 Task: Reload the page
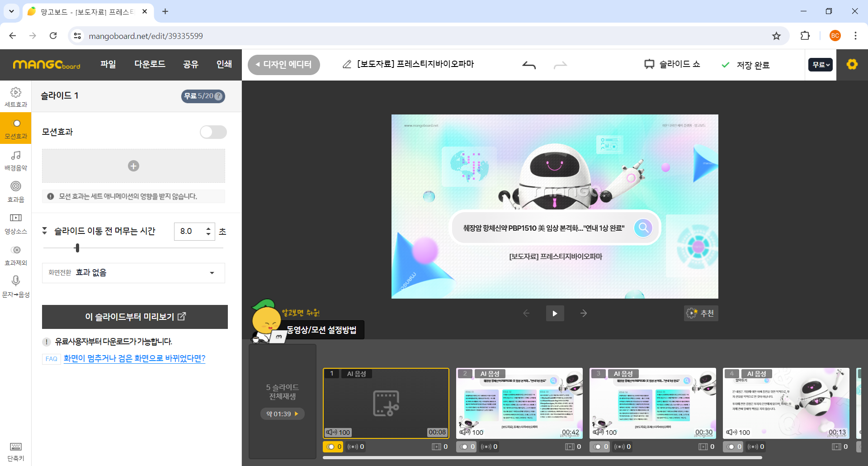coord(53,36)
